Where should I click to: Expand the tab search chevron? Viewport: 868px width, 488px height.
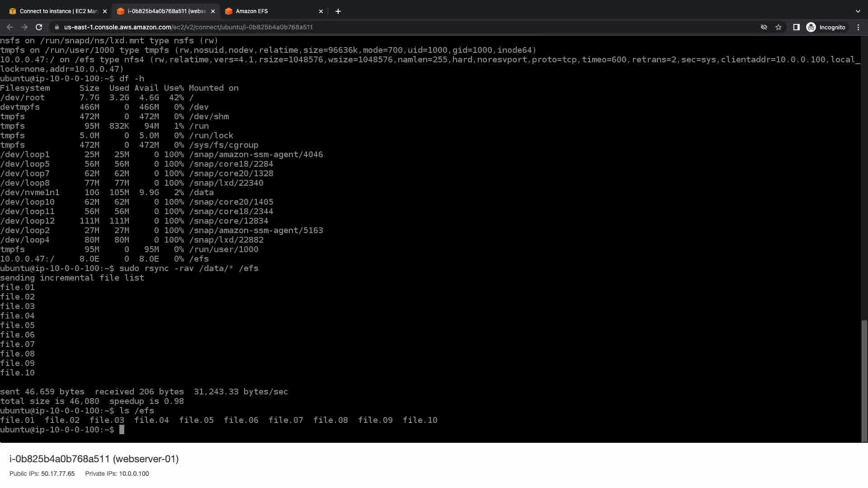(x=858, y=11)
